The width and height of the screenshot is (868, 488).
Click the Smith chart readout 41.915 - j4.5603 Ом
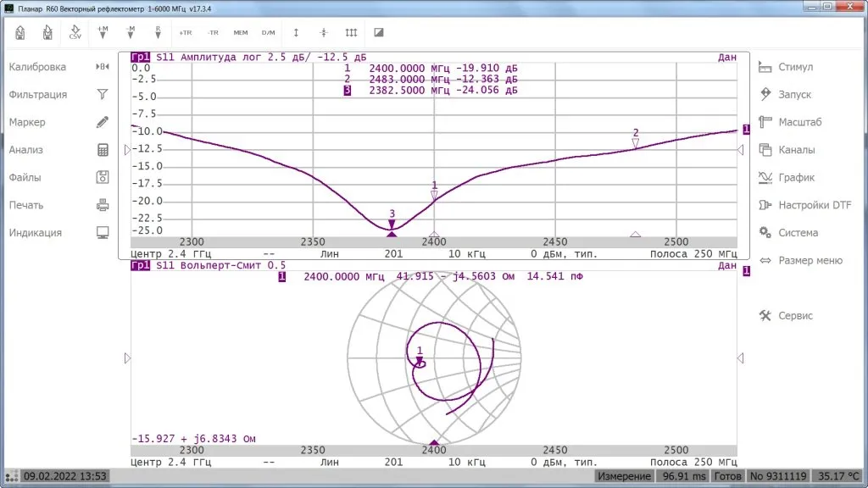[x=455, y=276]
